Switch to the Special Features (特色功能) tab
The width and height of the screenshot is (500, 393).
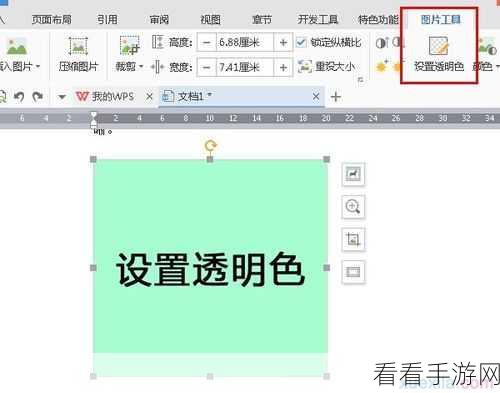coord(378,20)
